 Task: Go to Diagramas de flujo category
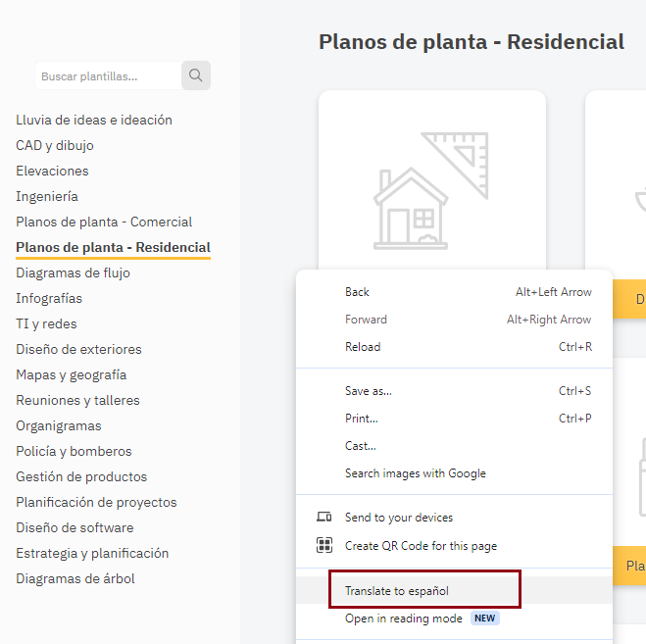73,273
